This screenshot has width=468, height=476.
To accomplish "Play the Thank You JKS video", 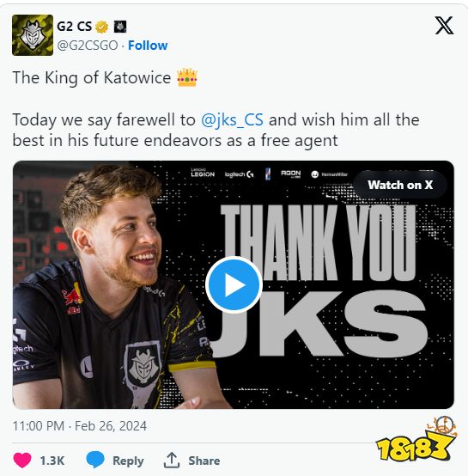I will pos(234,284).
